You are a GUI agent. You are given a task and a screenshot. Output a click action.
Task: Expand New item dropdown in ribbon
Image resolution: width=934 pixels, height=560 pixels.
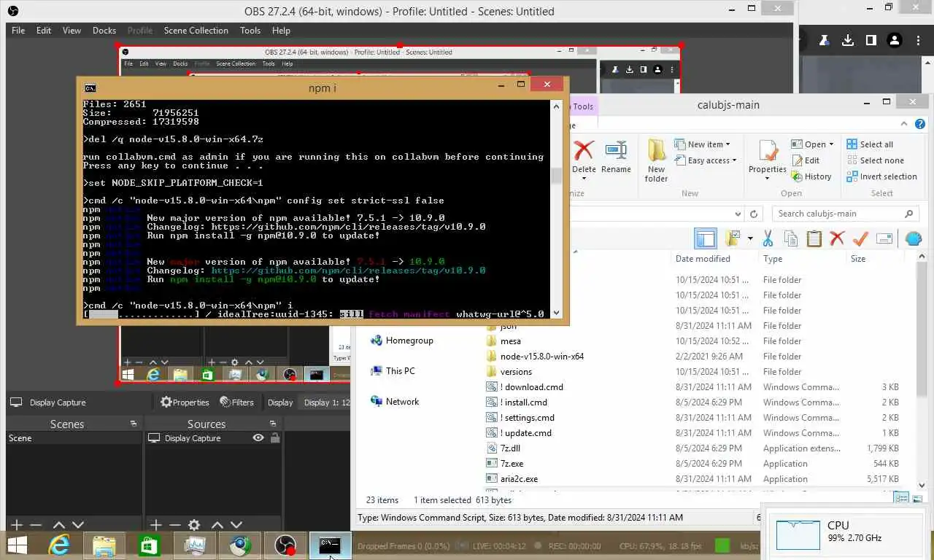click(x=702, y=144)
